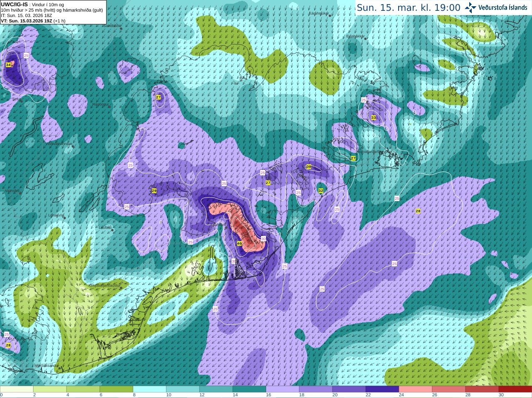Click the Kárahnjúkar station label

pyautogui.click(x=319, y=13)
